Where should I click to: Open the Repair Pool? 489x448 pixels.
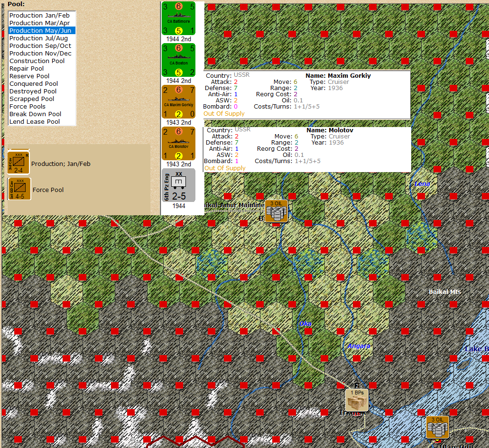(x=42, y=69)
